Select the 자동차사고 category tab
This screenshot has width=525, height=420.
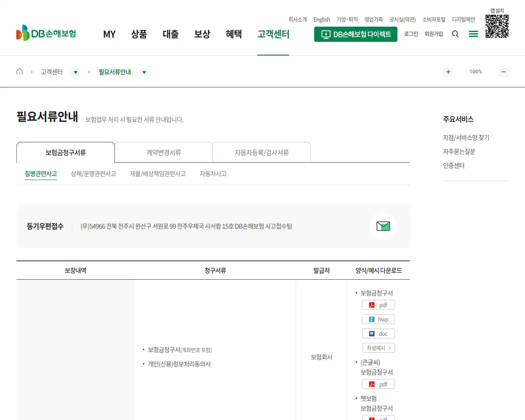(x=213, y=173)
